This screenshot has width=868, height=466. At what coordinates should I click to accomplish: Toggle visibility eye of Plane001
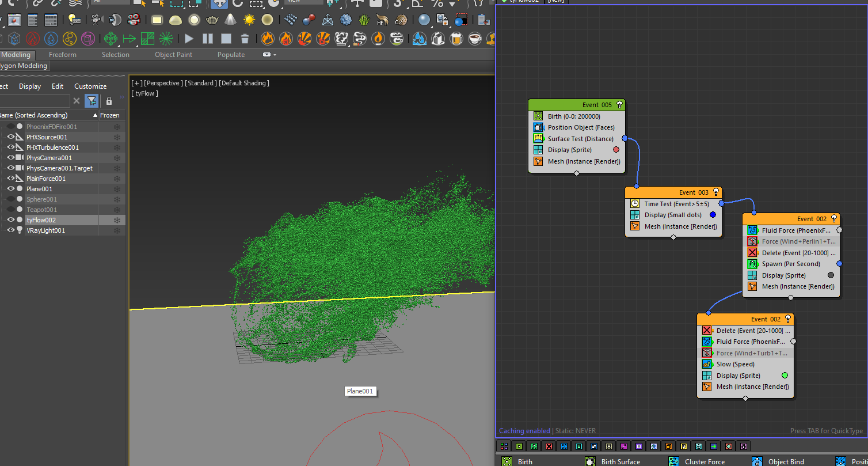(x=10, y=189)
